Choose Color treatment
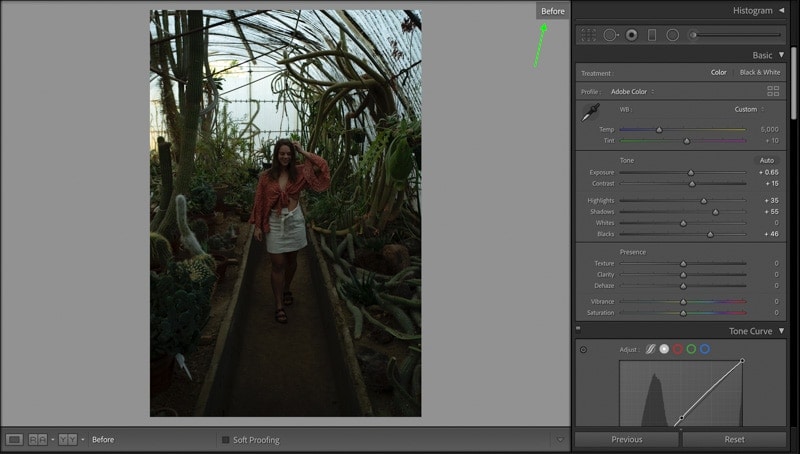Screen dimensions: 800x454 pyautogui.click(x=718, y=72)
